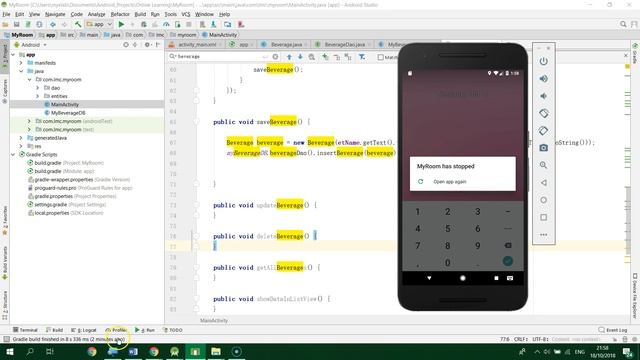Open the Refactor menu
The width and height of the screenshot is (640, 360).
(x=120, y=14)
